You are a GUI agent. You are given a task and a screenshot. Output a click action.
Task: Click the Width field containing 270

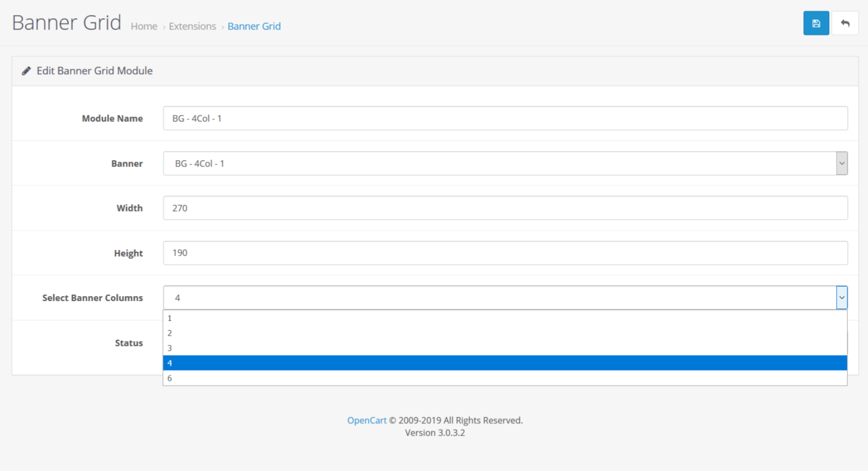[x=505, y=208]
